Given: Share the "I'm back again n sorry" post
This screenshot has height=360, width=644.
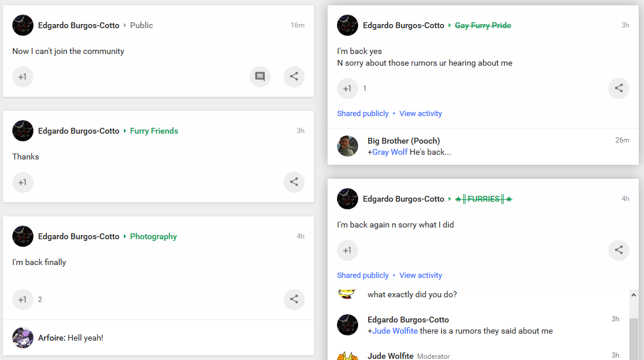Looking at the screenshot, I should pos(619,250).
